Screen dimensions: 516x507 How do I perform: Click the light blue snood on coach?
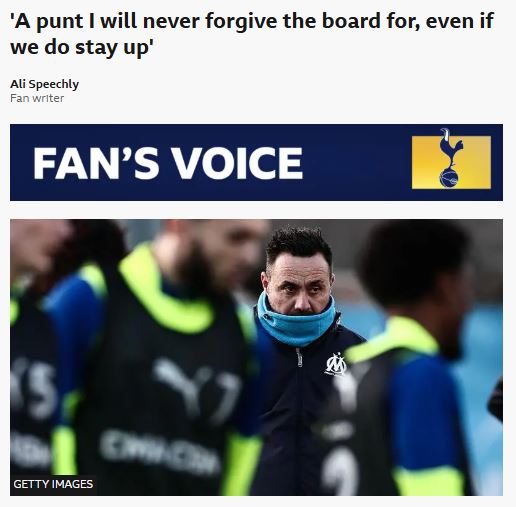tap(296, 319)
